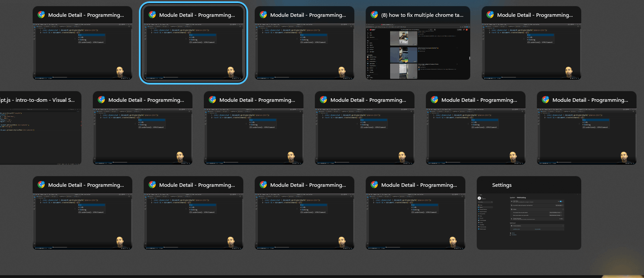The image size is (644, 278).
Task: Click the 'Settings' window title text
Action: pos(502,185)
